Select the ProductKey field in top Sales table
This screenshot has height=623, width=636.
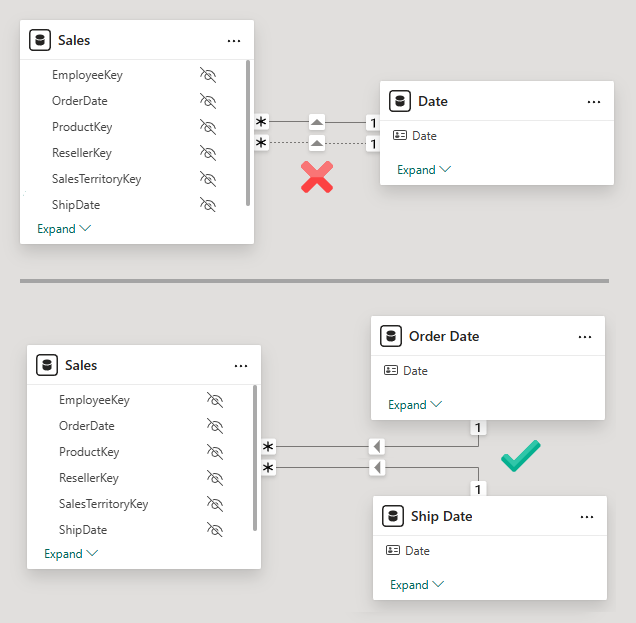[x=82, y=127]
